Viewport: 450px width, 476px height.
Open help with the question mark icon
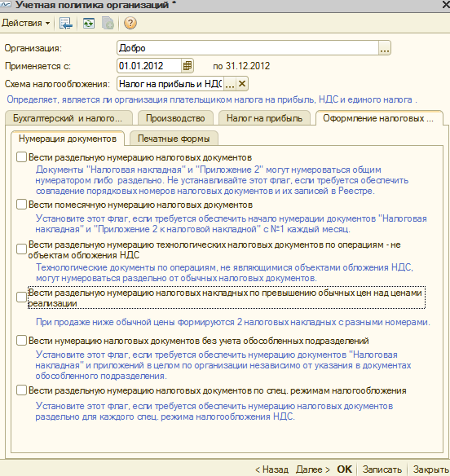(130, 24)
